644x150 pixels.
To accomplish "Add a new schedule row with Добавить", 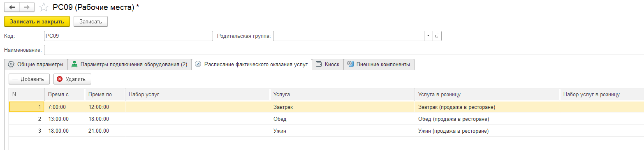I will click(29, 79).
